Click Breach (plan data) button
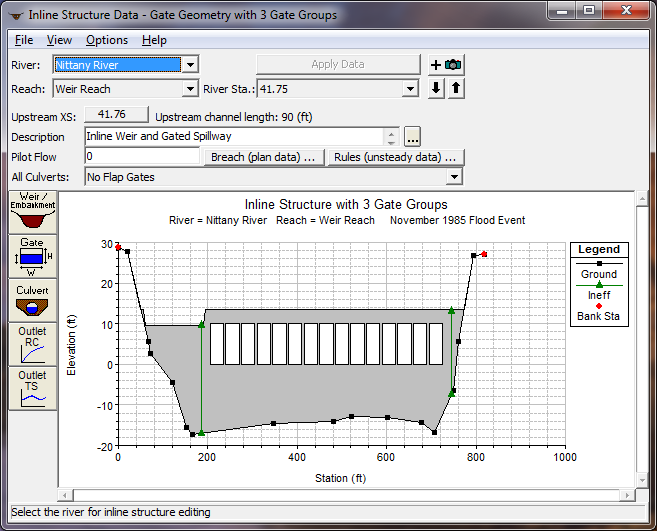The image size is (657, 531). pos(265,157)
